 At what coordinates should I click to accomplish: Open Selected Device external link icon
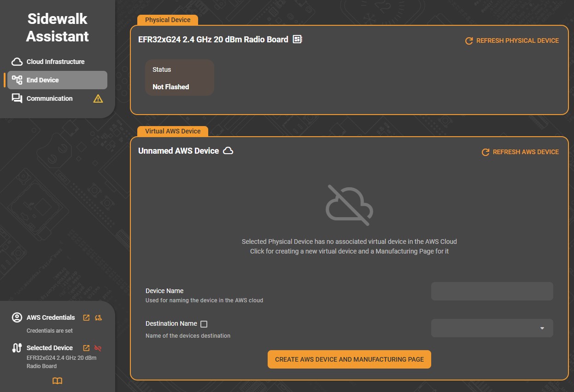[x=86, y=348]
